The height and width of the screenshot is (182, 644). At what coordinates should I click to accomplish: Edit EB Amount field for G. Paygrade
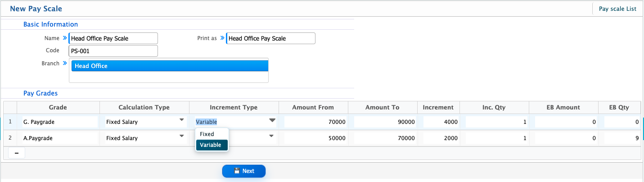[x=566, y=122]
